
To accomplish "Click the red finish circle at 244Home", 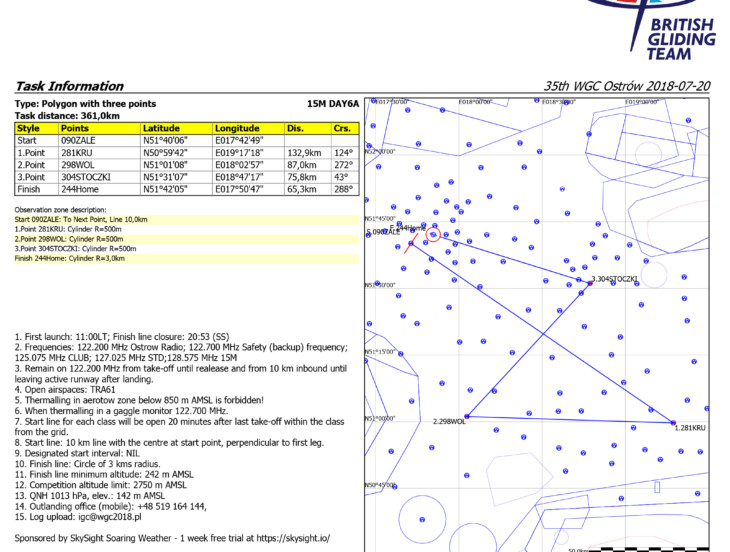I will pyautogui.click(x=433, y=235).
